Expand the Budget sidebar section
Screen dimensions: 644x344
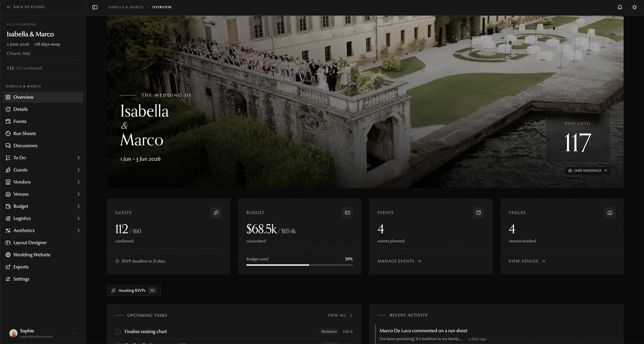(x=79, y=206)
